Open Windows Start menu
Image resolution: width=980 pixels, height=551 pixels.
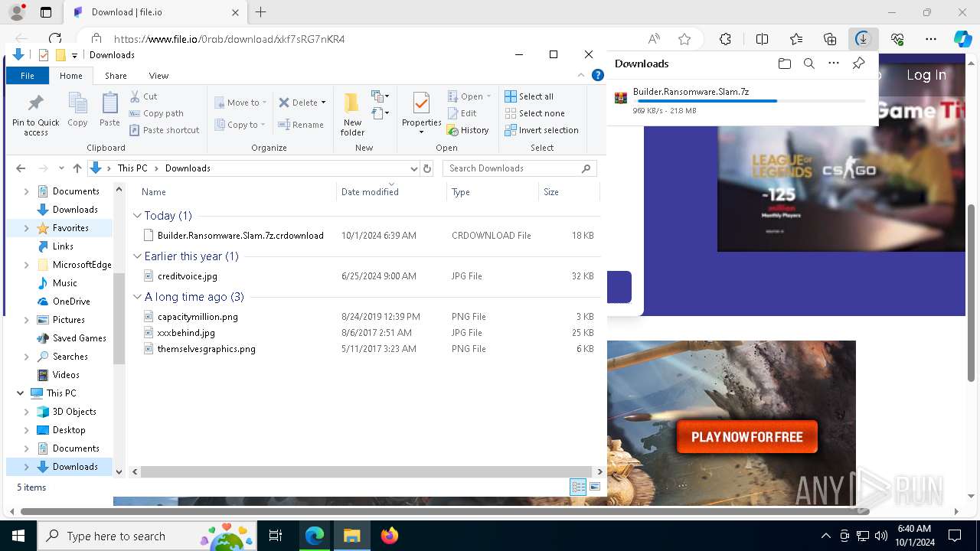click(x=18, y=536)
